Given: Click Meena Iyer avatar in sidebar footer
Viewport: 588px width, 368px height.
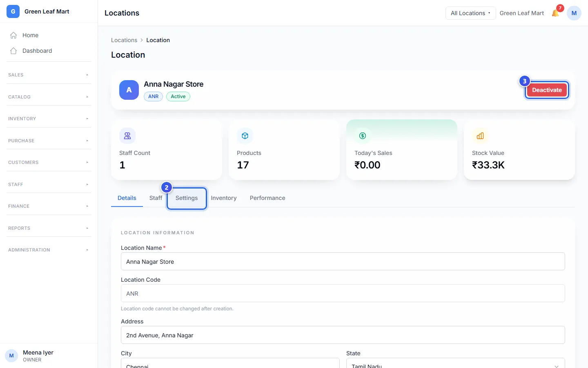Looking at the screenshot, I should pyautogui.click(x=11, y=356).
